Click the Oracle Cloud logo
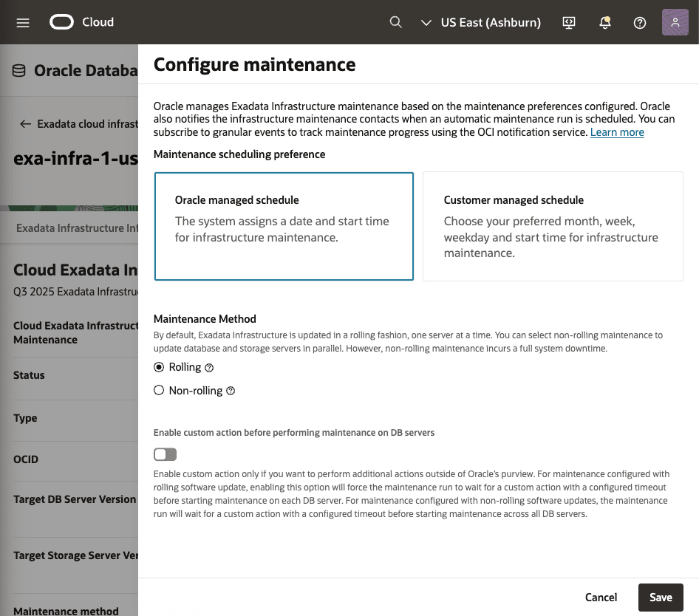 click(x=61, y=22)
